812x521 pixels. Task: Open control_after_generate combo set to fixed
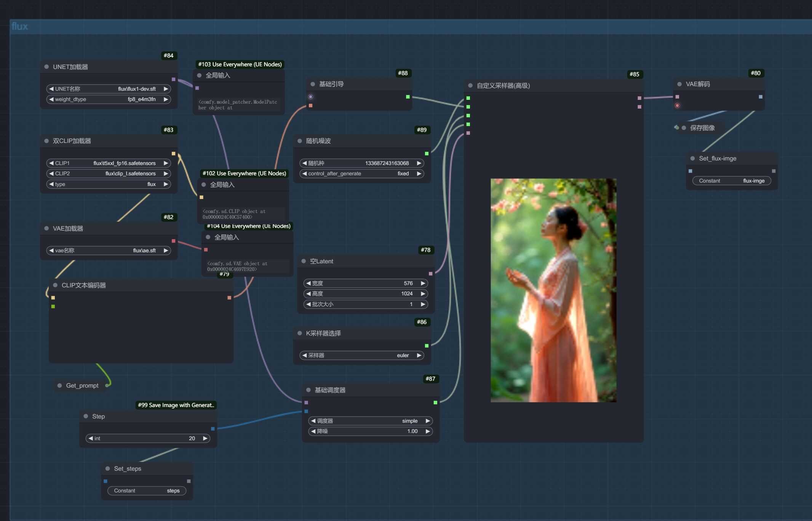(x=362, y=173)
